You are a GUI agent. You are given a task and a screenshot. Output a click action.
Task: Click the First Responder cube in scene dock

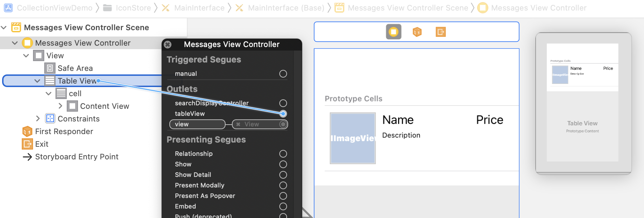[x=417, y=32]
